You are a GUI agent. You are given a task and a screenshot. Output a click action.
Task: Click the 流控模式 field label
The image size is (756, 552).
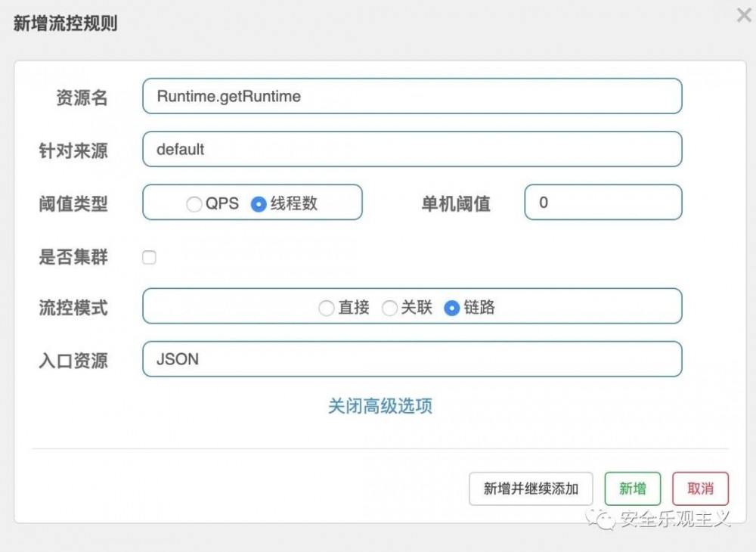point(73,308)
